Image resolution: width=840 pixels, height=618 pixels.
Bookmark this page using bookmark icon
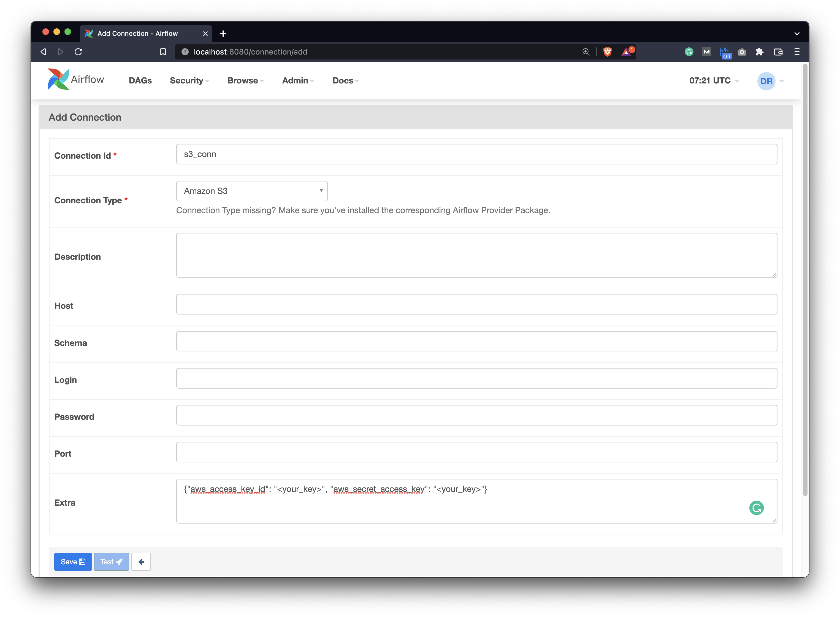[163, 52]
